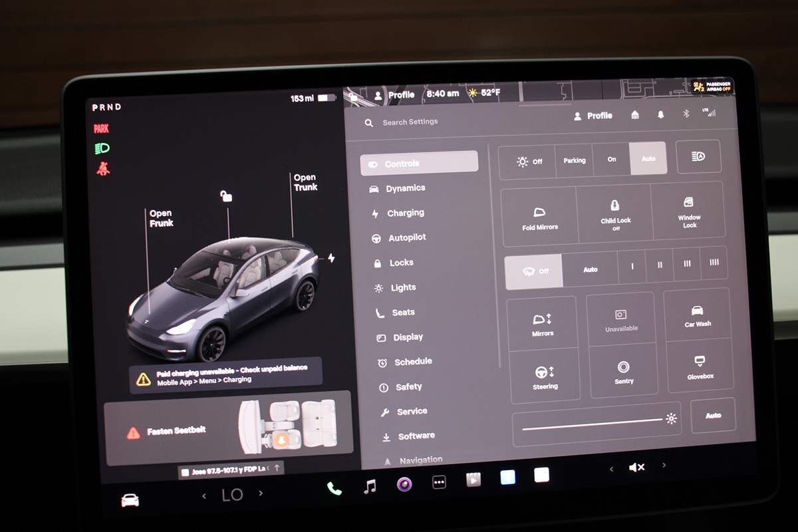Open the Autopilot settings tab
The image size is (798, 532).
click(x=406, y=237)
